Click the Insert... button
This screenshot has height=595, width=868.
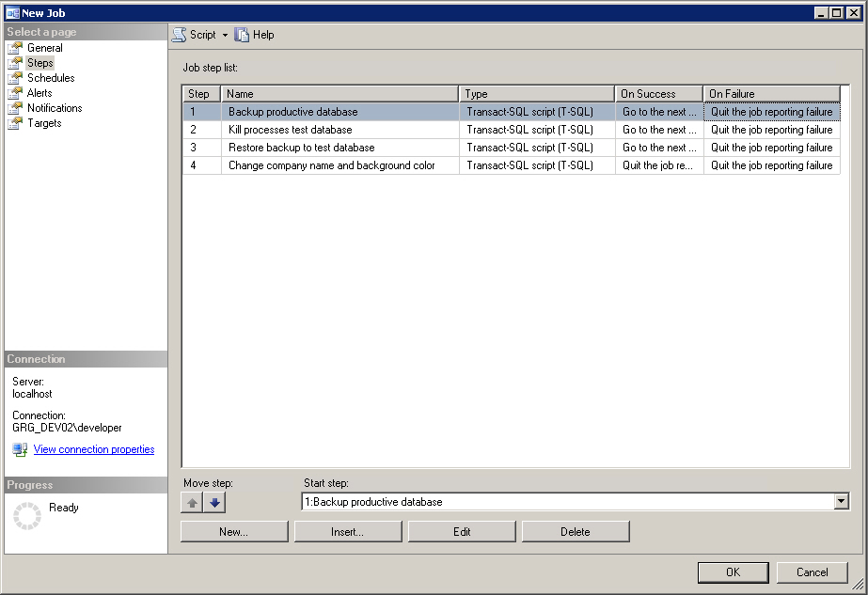[x=348, y=531]
